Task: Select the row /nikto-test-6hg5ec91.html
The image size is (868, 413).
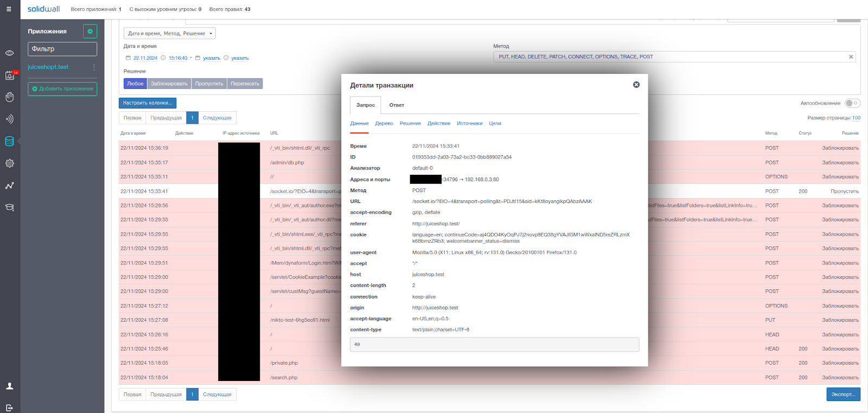Action: 489,320
